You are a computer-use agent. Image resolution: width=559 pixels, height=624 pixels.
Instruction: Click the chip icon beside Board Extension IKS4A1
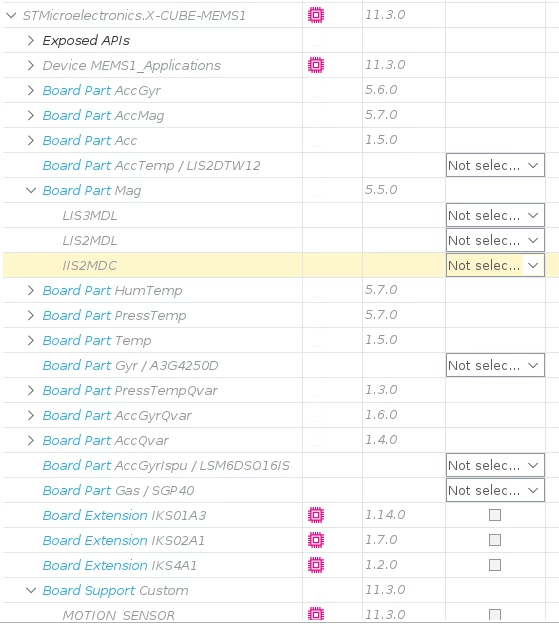(316, 565)
